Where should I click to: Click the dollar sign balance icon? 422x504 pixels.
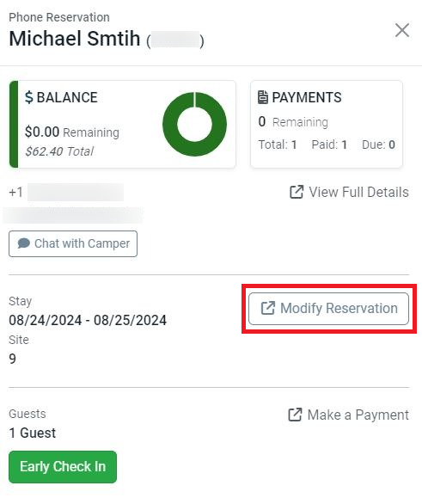point(29,97)
